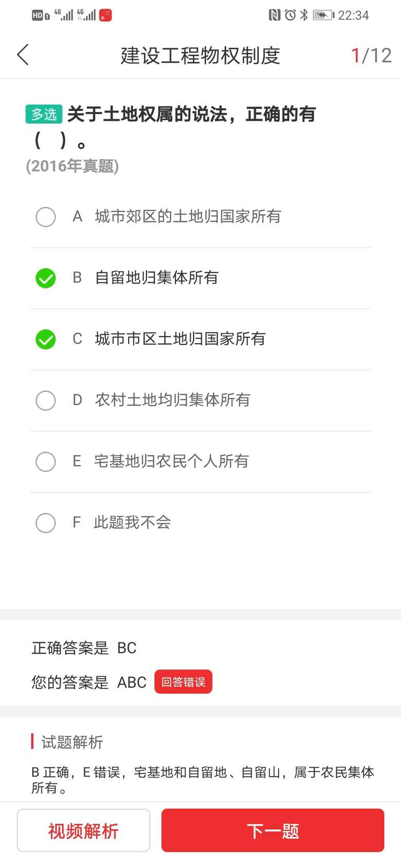Uncheck option C 城市市区土地归国家所有

click(x=46, y=339)
